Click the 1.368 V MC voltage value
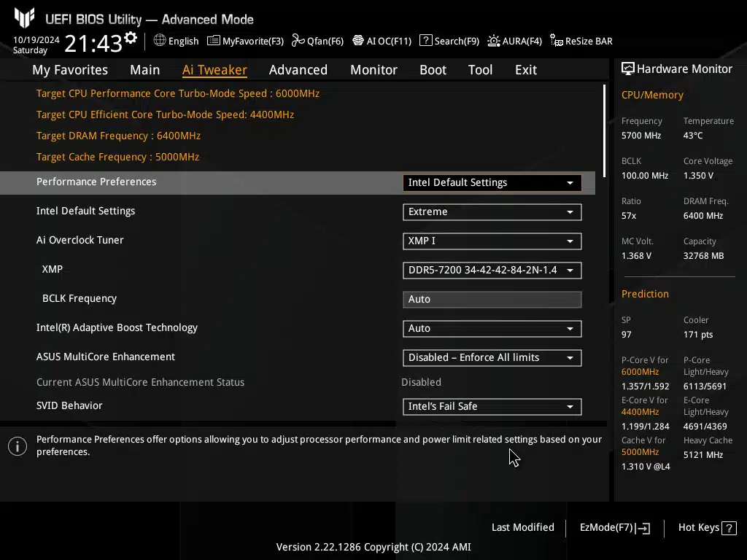 [x=636, y=256]
